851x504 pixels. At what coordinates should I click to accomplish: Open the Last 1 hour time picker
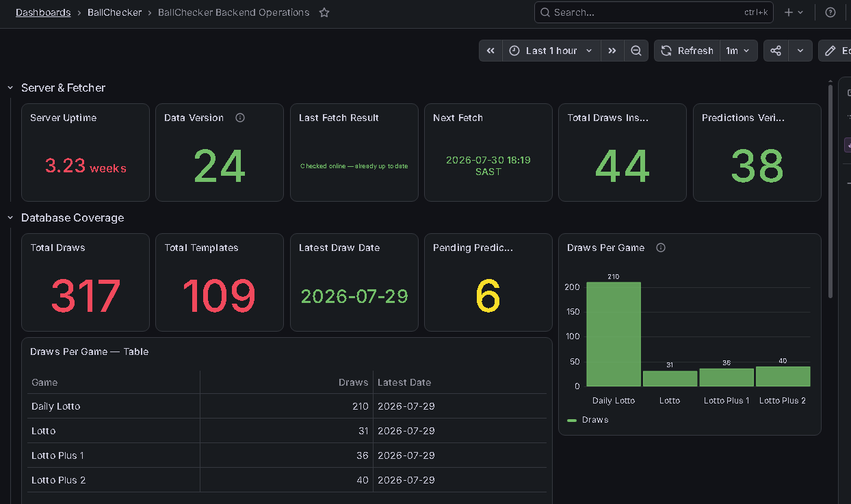point(551,51)
